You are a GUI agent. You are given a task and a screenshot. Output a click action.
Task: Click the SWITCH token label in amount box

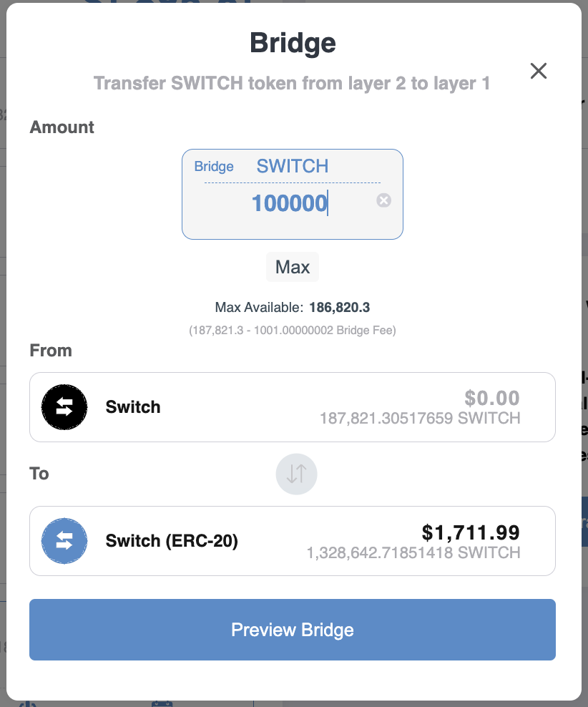click(x=293, y=166)
